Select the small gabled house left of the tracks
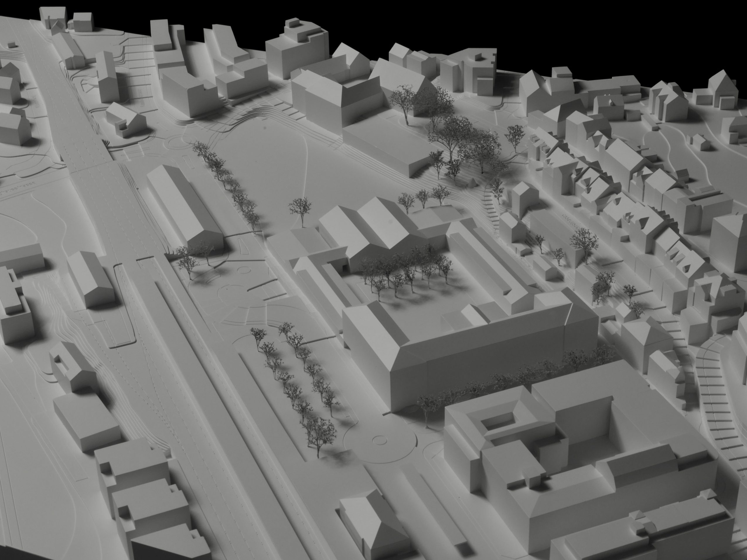The height and width of the screenshot is (560, 747). click(89, 280)
